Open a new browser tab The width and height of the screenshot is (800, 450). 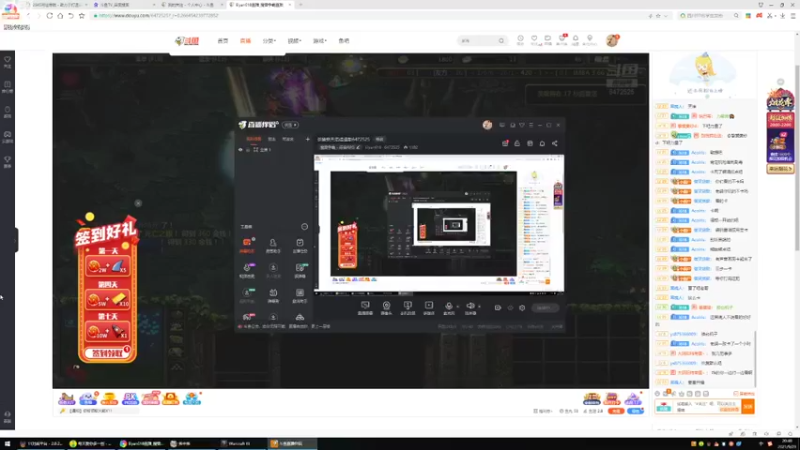click(301, 5)
